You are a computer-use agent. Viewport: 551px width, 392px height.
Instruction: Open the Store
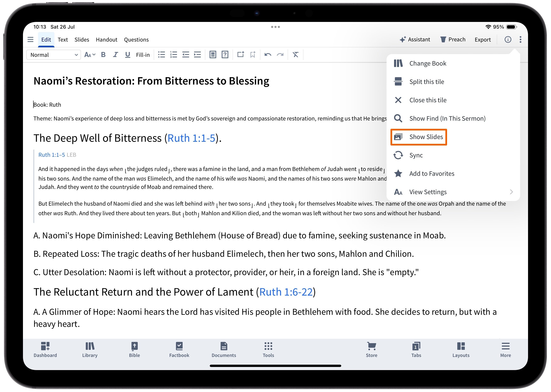pyautogui.click(x=372, y=349)
